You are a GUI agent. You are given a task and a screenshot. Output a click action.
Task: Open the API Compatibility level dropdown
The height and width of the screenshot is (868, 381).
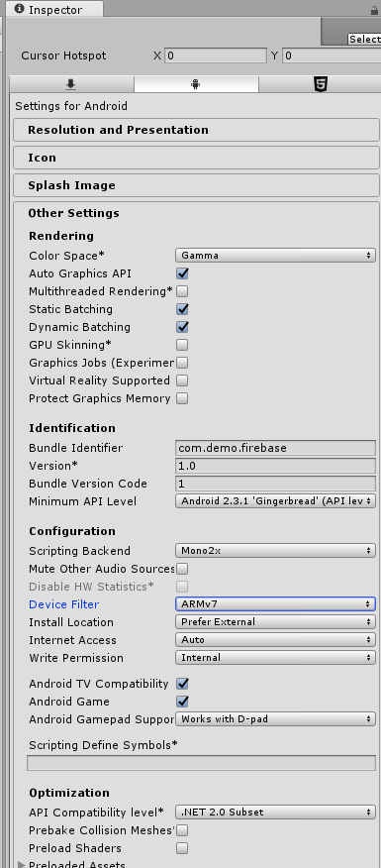(275, 813)
